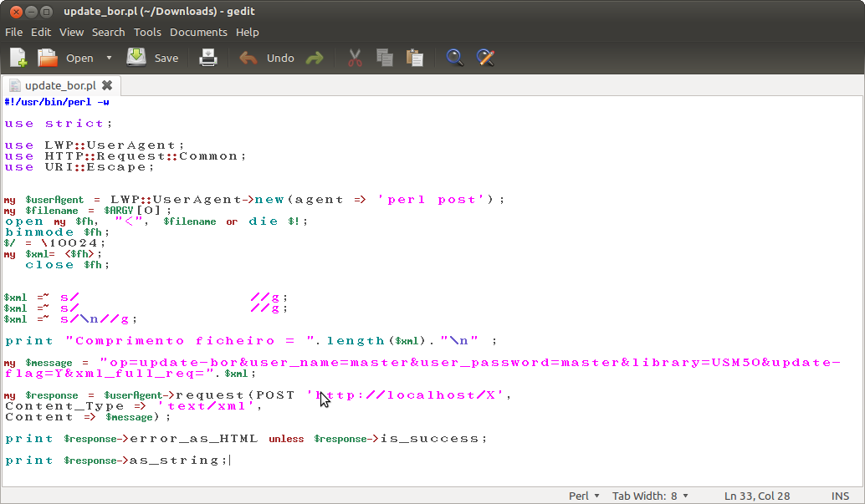The height and width of the screenshot is (504, 865).
Task: Minimize the gedit window
Action: (32, 11)
